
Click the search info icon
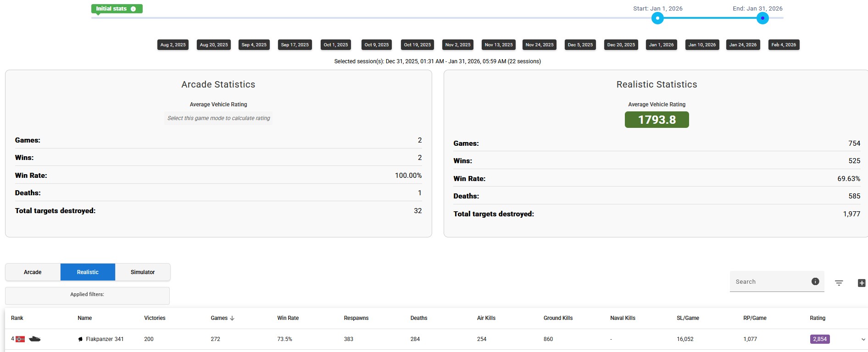[x=815, y=281]
